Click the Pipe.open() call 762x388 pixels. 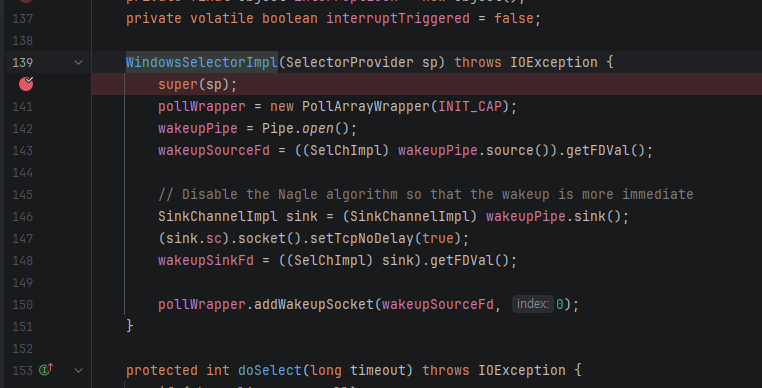pyautogui.click(x=309, y=128)
